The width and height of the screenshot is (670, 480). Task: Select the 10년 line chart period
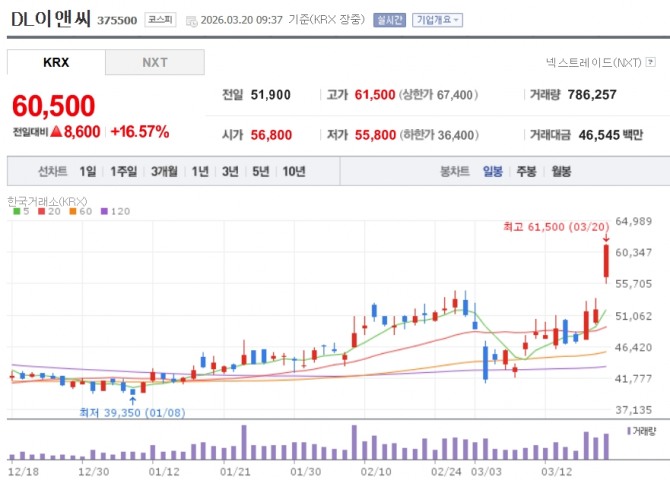point(294,171)
